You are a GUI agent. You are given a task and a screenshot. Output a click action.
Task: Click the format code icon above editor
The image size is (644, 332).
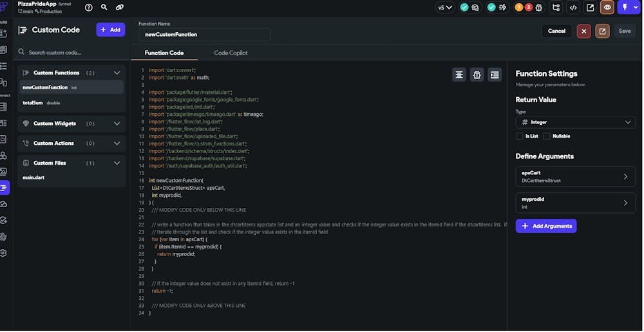point(459,75)
